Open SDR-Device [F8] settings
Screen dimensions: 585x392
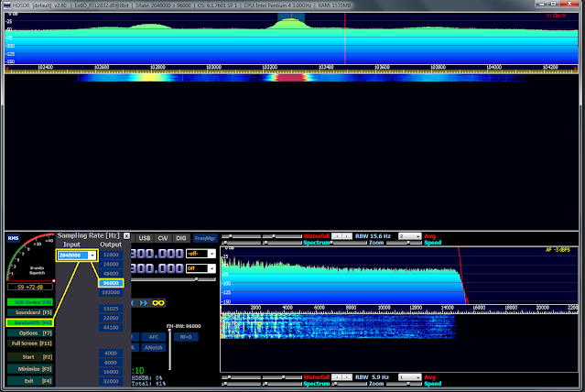30,302
